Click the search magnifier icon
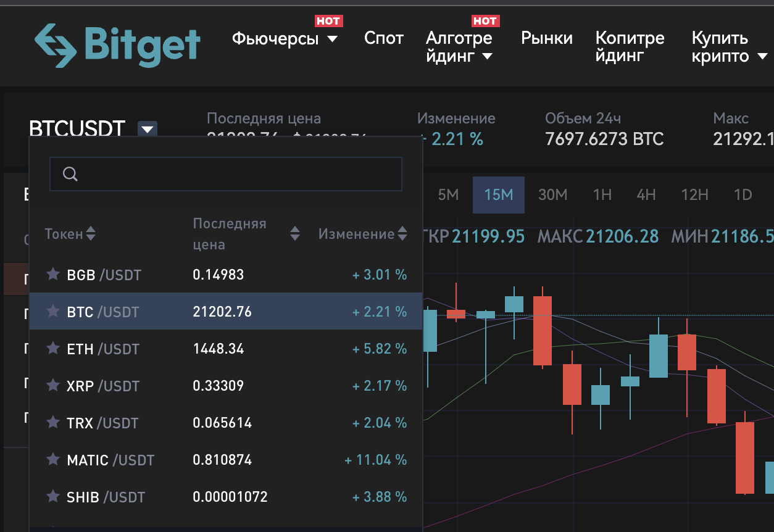The width and height of the screenshot is (774, 532). click(x=70, y=174)
